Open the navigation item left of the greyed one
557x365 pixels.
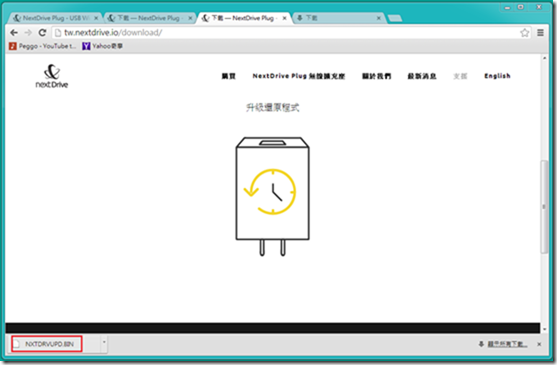422,76
